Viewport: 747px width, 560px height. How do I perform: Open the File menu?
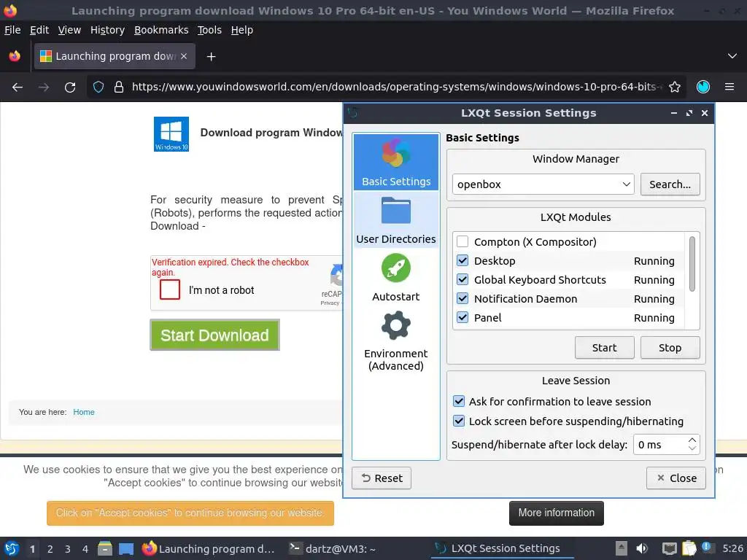[x=12, y=30]
